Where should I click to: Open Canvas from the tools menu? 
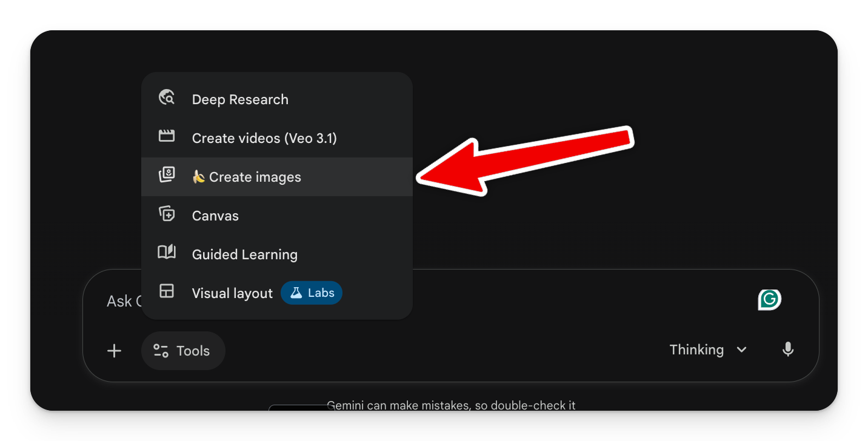click(x=277, y=216)
